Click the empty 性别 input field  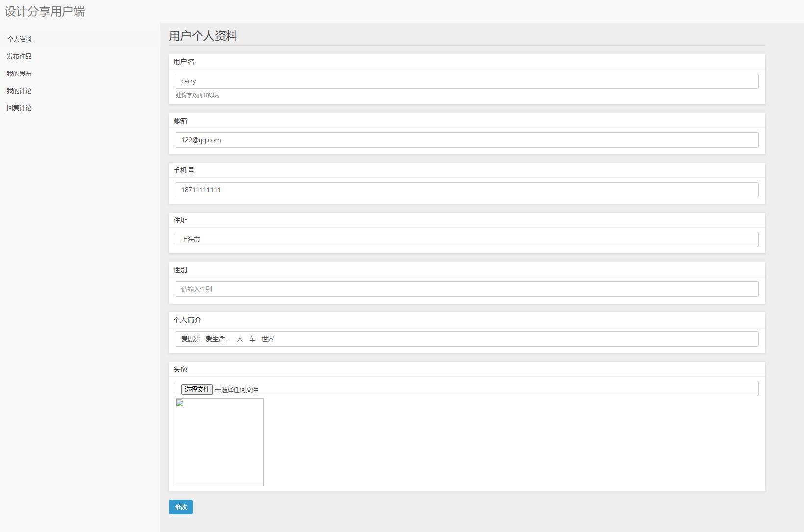click(x=467, y=289)
